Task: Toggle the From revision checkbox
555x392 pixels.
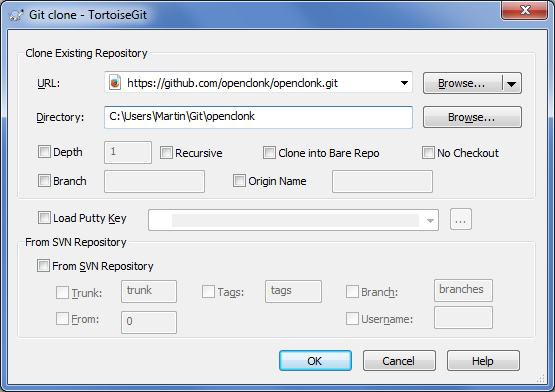Action: pyautogui.click(x=62, y=319)
